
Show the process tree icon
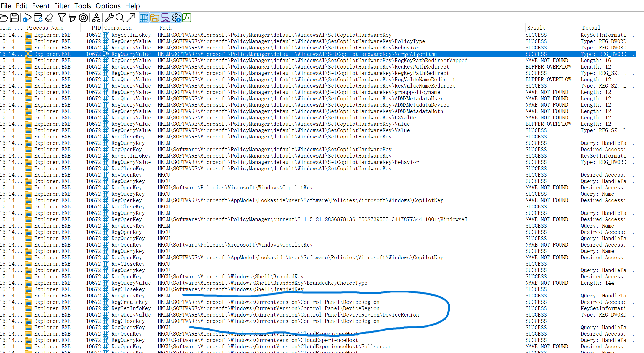pos(96,18)
